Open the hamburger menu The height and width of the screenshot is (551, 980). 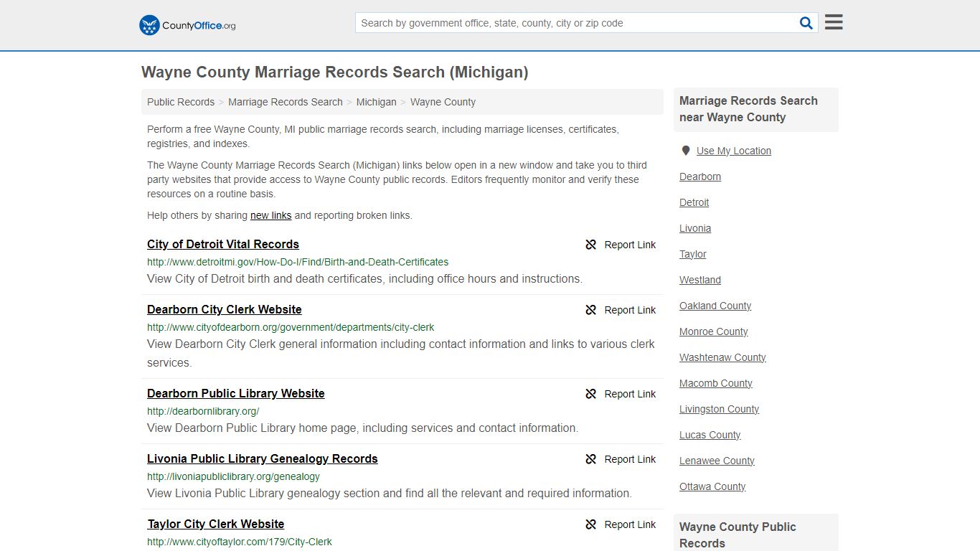tap(834, 22)
